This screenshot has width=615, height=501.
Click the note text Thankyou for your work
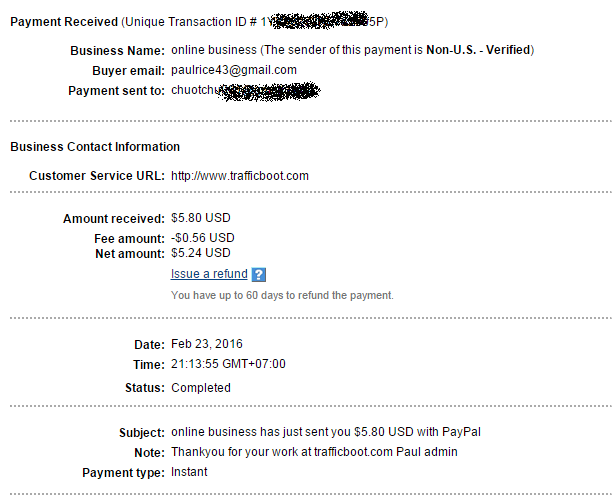[314, 452]
